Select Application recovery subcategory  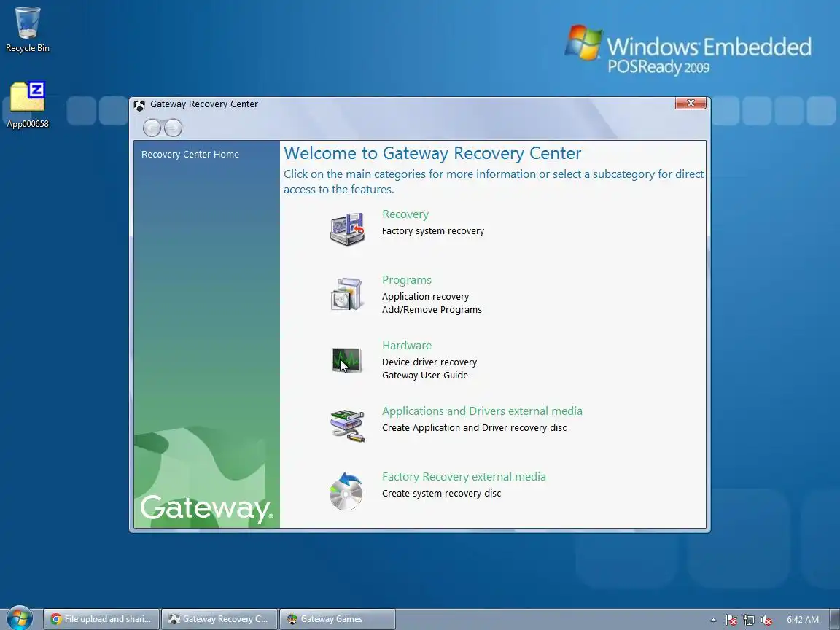425,296
